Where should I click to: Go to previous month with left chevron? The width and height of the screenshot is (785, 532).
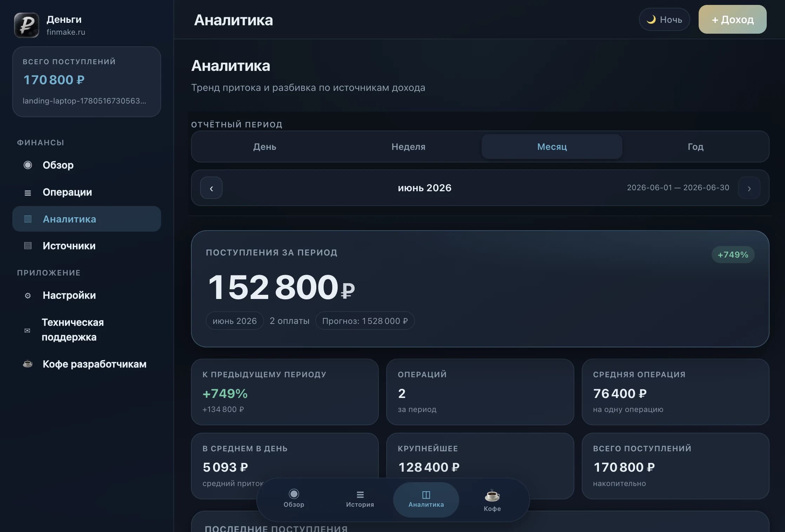pos(211,188)
